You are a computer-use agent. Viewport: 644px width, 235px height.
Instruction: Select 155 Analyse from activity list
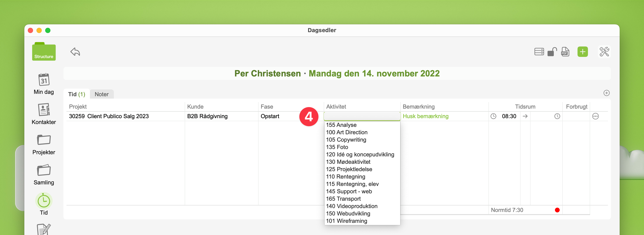[341, 125]
